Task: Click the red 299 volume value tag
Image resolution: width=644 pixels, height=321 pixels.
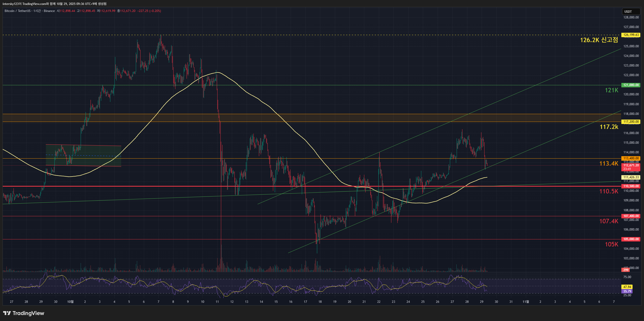Action: point(626,270)
